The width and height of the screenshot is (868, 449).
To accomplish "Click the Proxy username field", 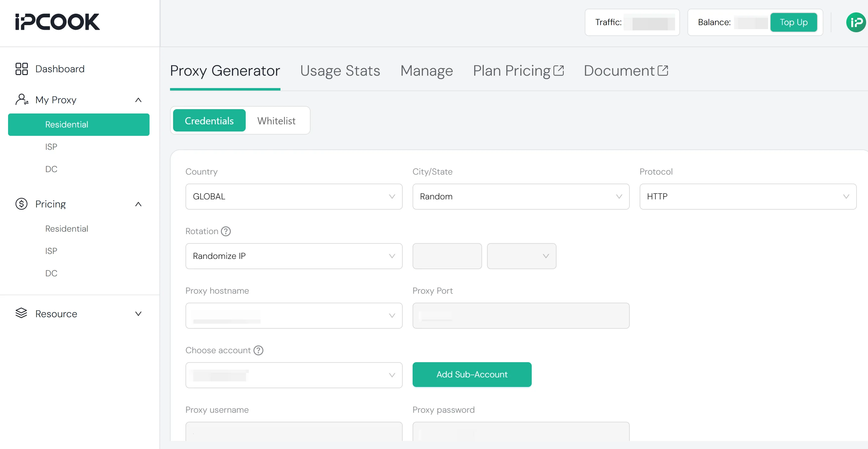I will point(294,432).
